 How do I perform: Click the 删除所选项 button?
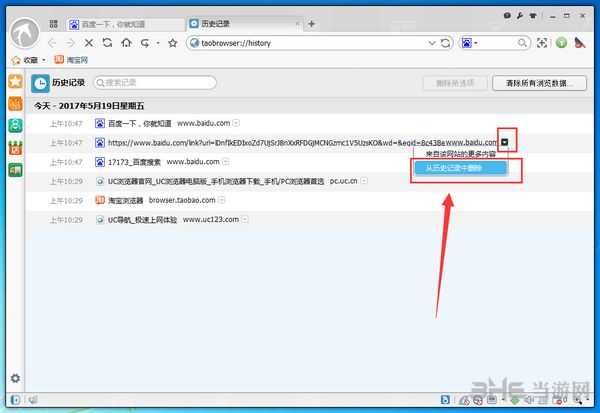point(455,83)
